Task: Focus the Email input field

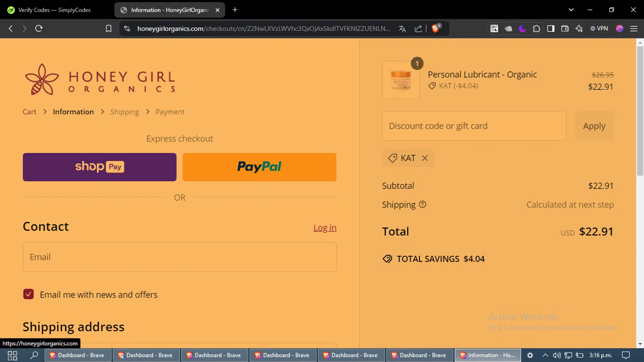Action: [179, 257]
